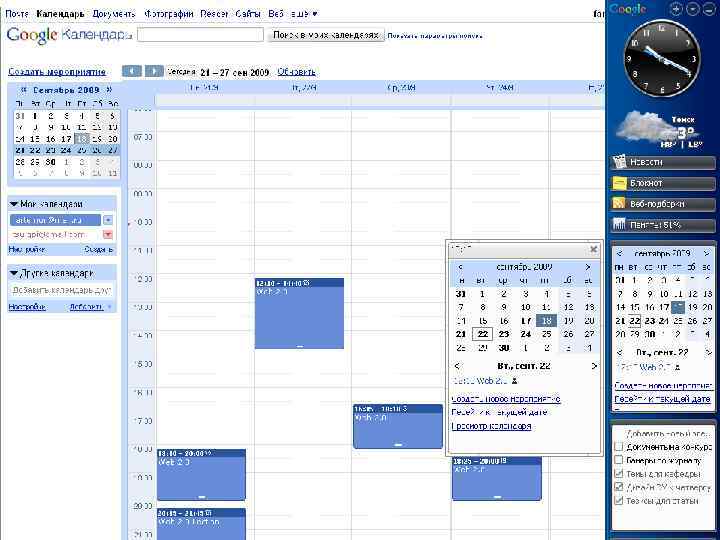Open Monday 18:00–20:00 Web 2.0 event
Image resolution: width=720 pixels, height=540 pixels.
(x=202, y=475)
